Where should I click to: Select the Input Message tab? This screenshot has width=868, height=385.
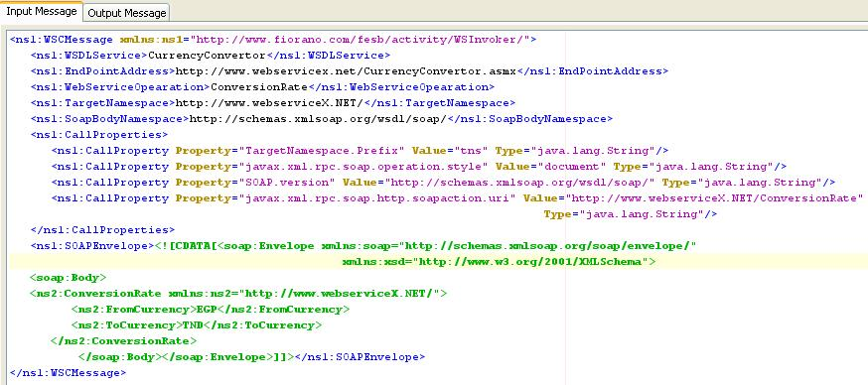click(x=42, y=12)
